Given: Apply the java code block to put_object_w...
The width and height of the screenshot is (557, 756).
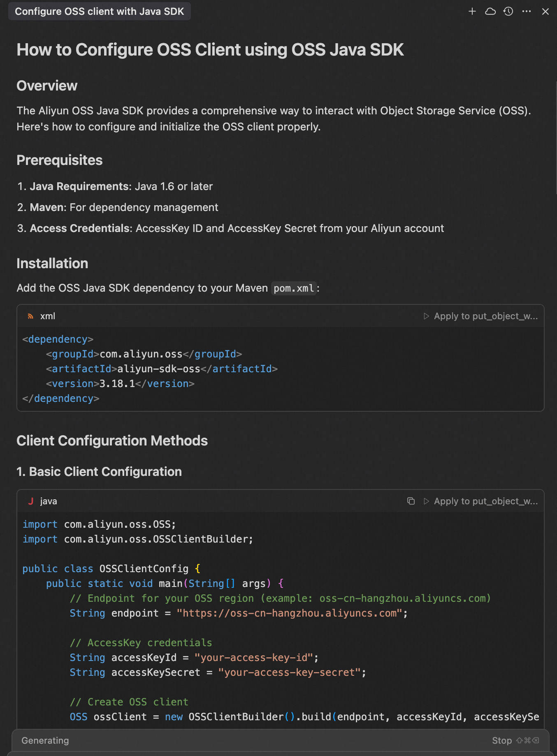Looking at the screenshot, I should (480, 501).
